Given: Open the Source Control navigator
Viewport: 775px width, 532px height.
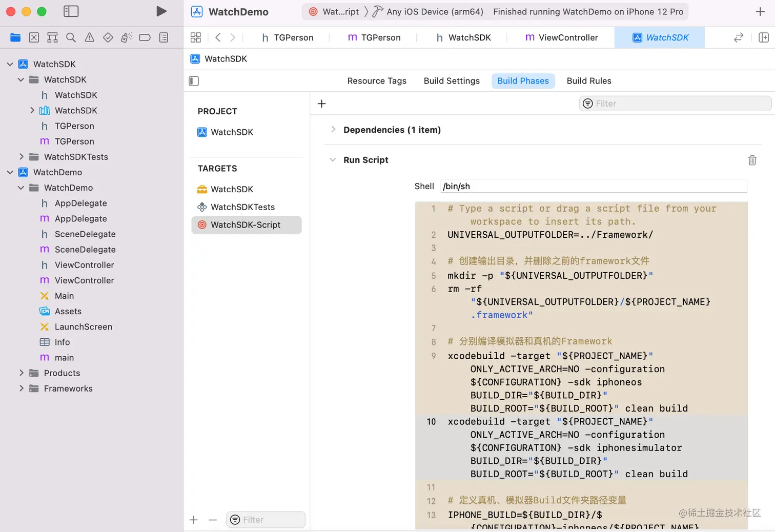Looking at the screenshot, I should click(34, 37).
